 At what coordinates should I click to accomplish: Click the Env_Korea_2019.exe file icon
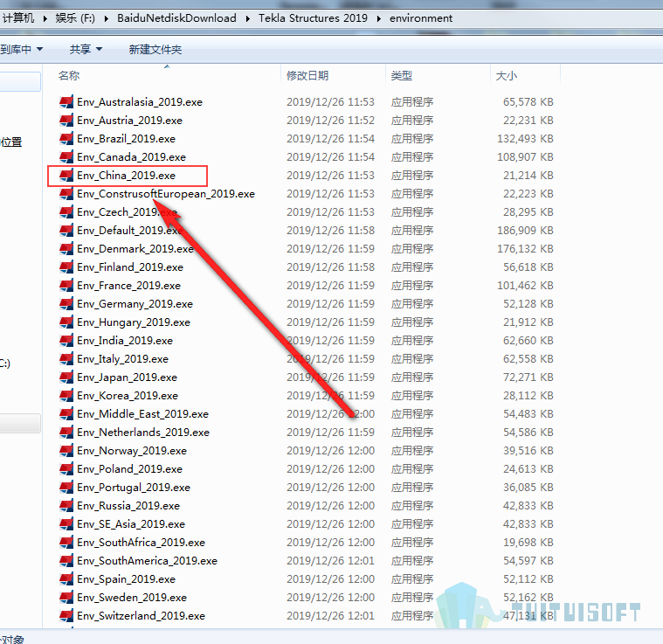pyautogui.click(x=66, y=395)
